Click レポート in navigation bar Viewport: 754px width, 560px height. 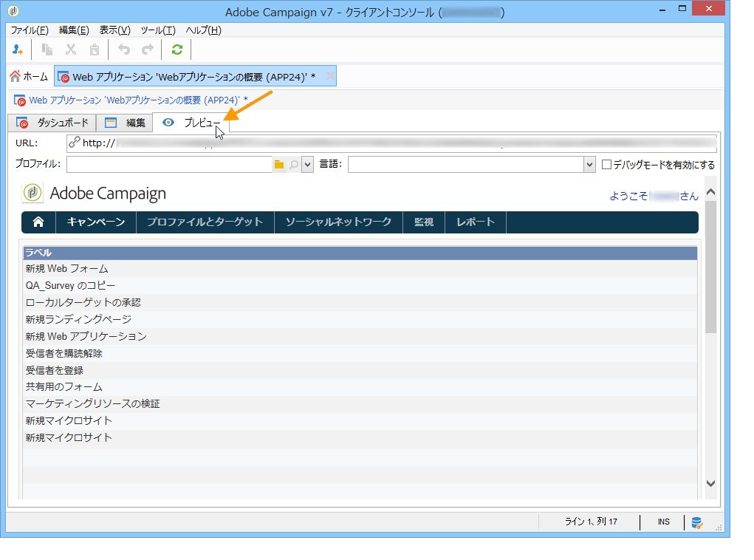pos(476,222)
